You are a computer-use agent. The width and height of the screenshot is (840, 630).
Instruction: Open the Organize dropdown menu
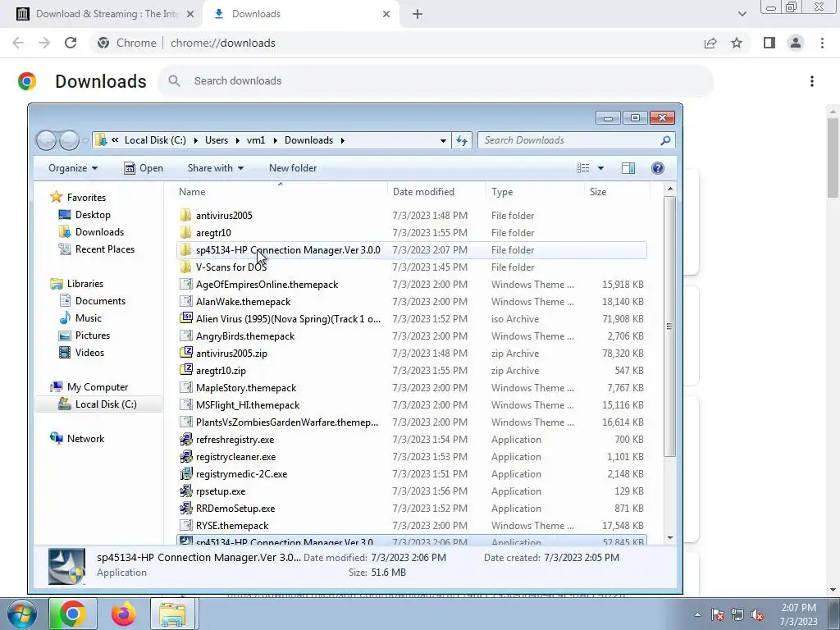pos(73,168)
